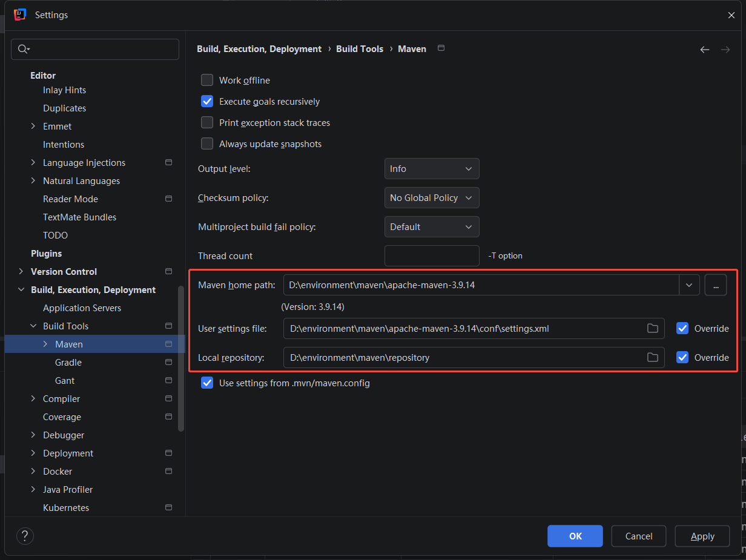Click project-level icon next to Maven breadcrumb

click(441, 48)
